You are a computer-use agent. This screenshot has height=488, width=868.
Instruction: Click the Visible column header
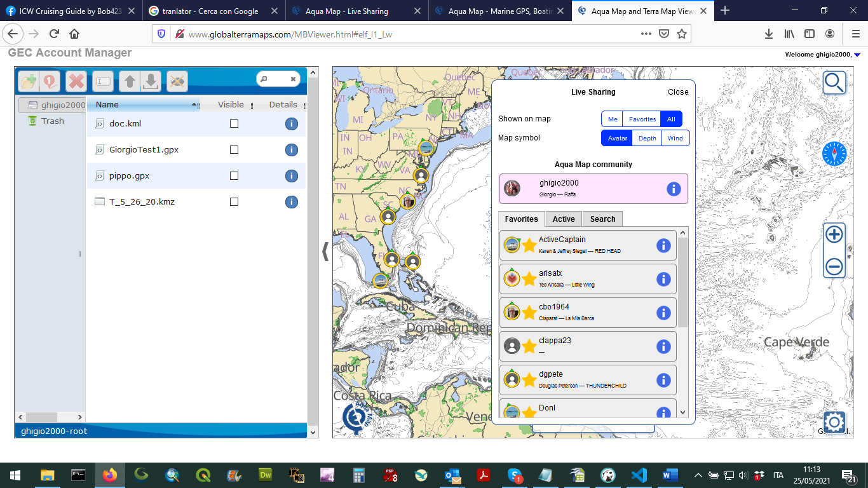click(x=231, y=105)
